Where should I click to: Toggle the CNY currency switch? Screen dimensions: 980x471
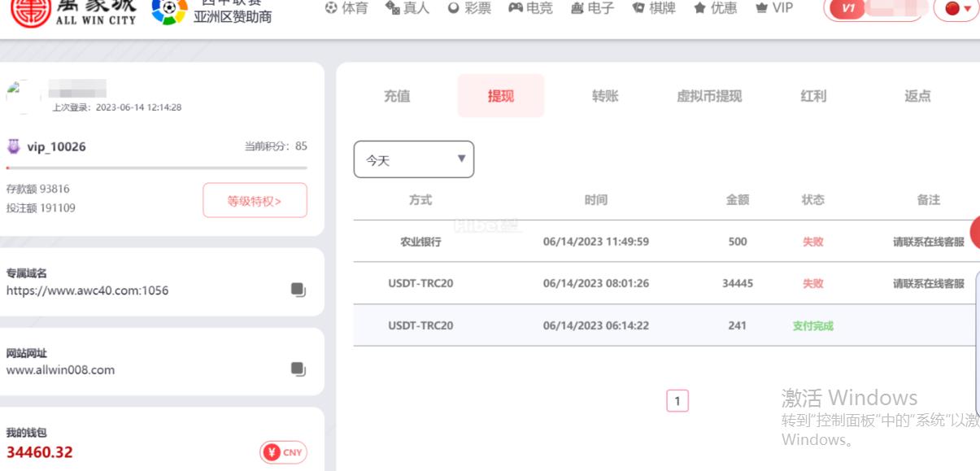coord(283,452)
